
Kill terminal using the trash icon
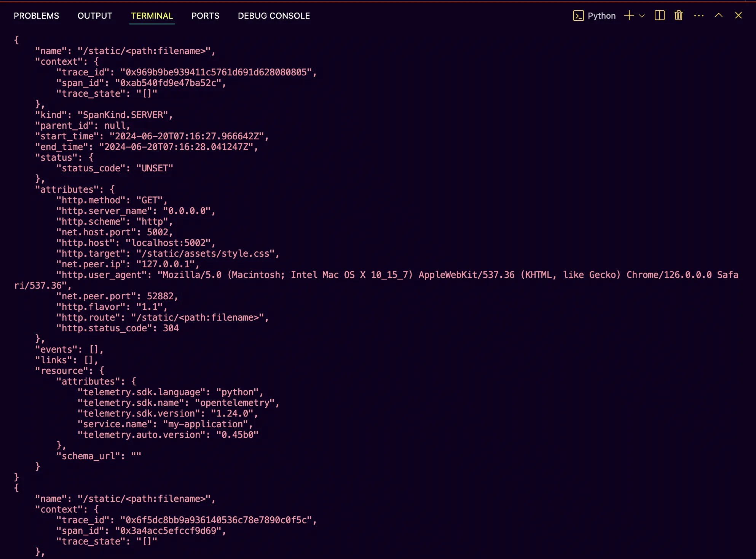point(678,16)
